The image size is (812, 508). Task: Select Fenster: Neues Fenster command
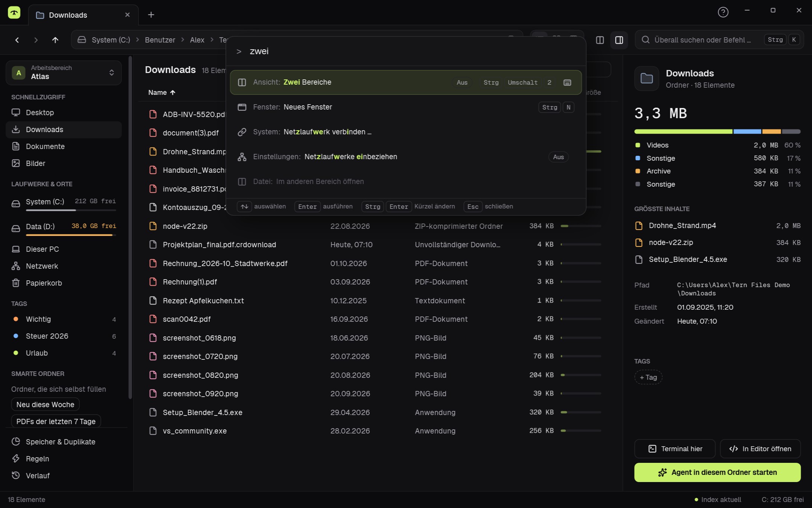tap(406, 107)
